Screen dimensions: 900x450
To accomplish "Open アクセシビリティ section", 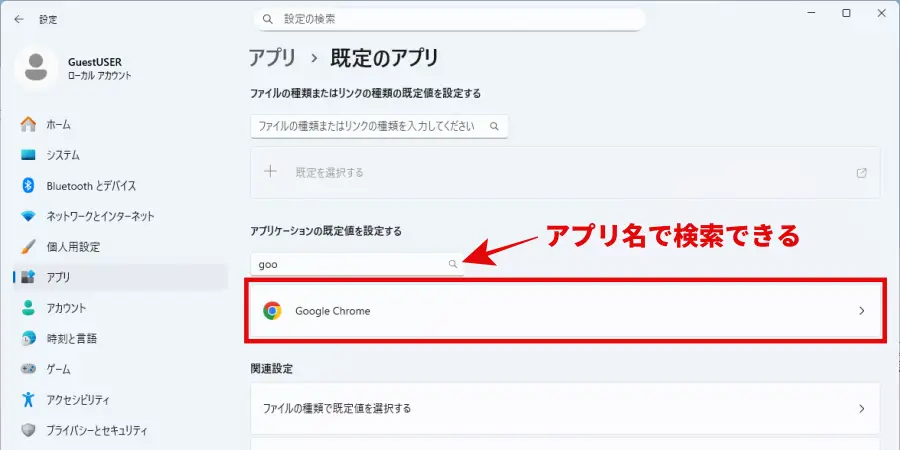I will 121,399.
